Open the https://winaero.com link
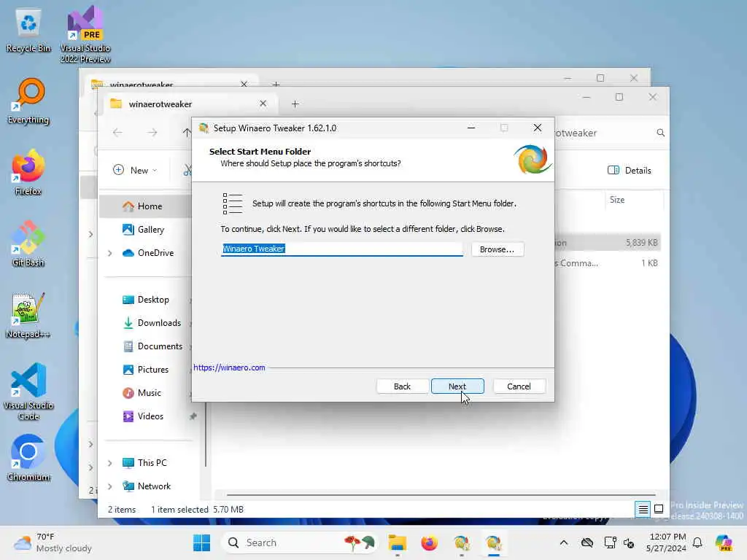747x560 pixels. tap(229, 367)
